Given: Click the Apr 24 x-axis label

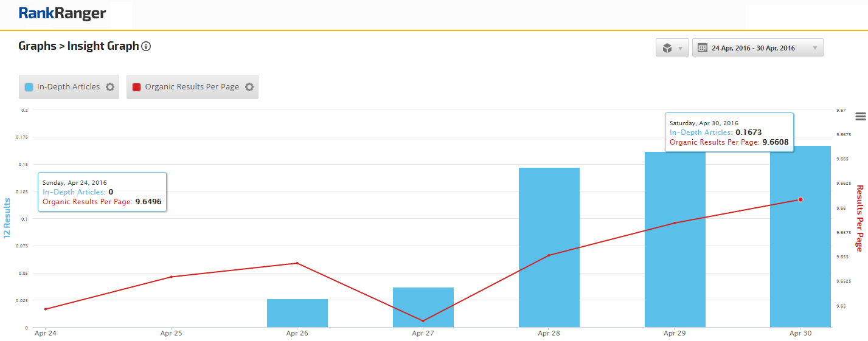Looking at the screenshot, I should click(46, 333).
